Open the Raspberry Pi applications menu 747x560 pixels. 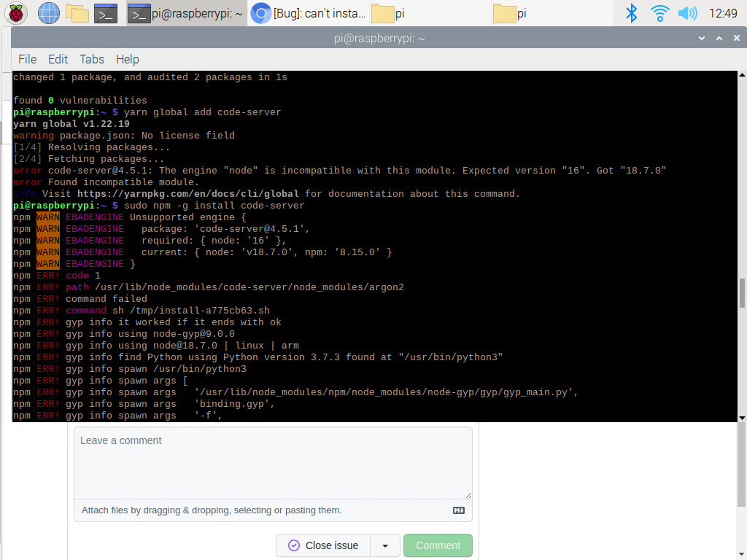[16, 13]
